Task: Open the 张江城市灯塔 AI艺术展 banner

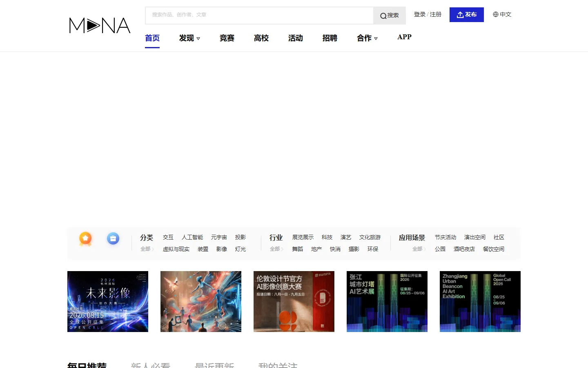Action: click(387, 301)
